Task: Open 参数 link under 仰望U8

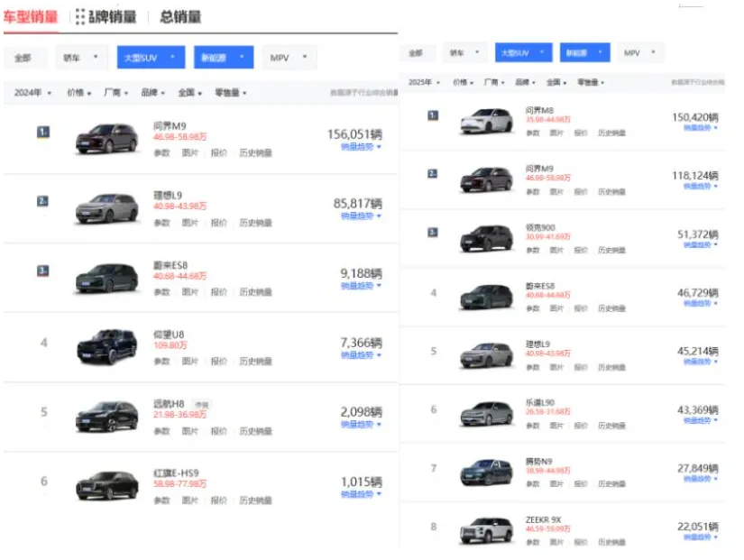Action: (x=161, y=361)
